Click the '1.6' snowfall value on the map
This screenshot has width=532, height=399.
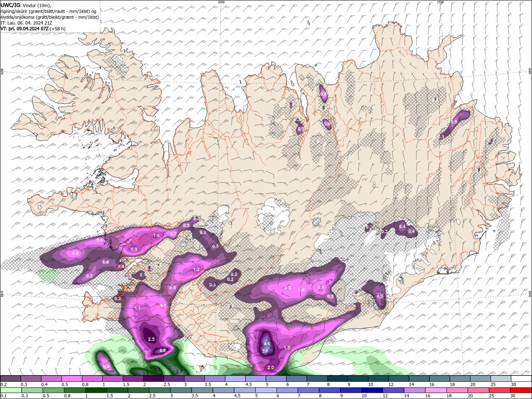pos(156,236)
